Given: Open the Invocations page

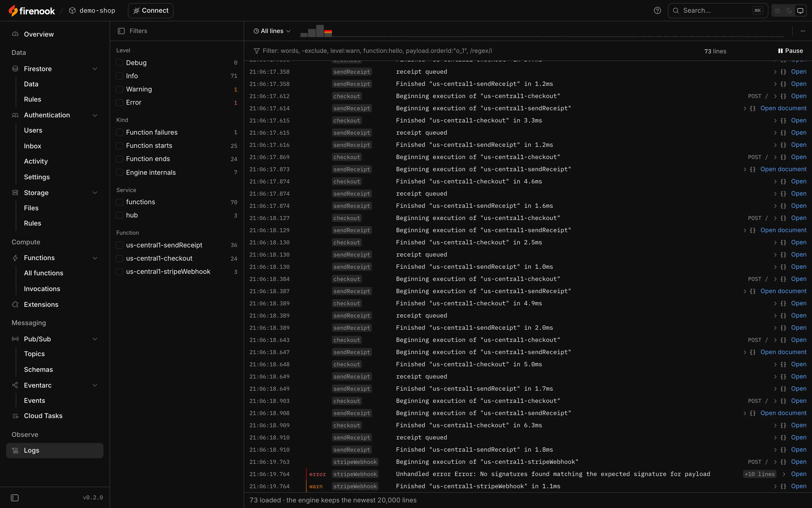Looking at the screenshot, I should click(42, 289).
